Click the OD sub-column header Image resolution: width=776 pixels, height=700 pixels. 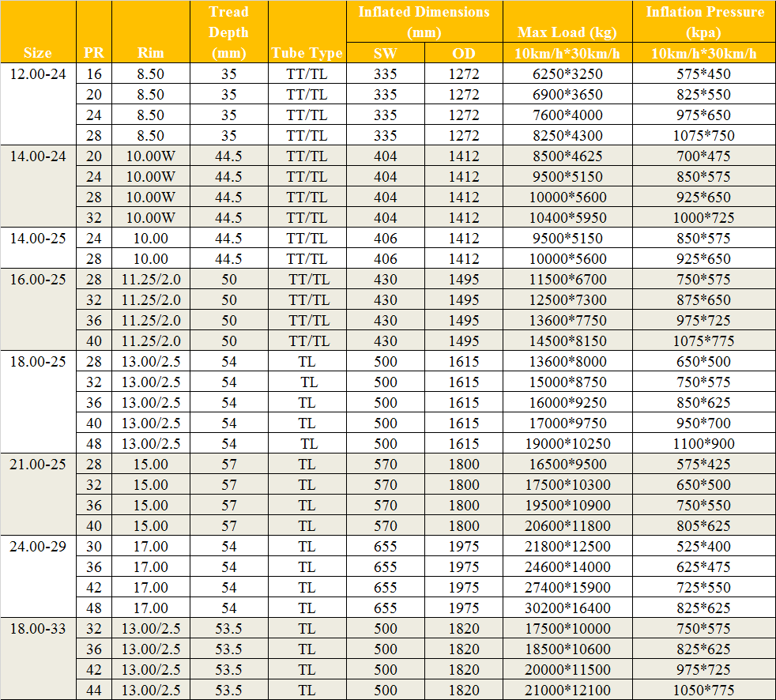click(x=464, y=53)
